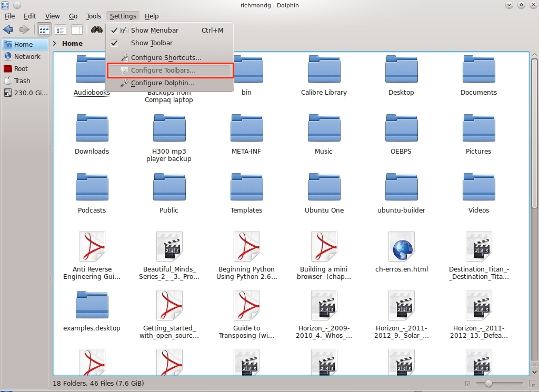
Task: Open the Tools menu
Action: pos(93,16)
